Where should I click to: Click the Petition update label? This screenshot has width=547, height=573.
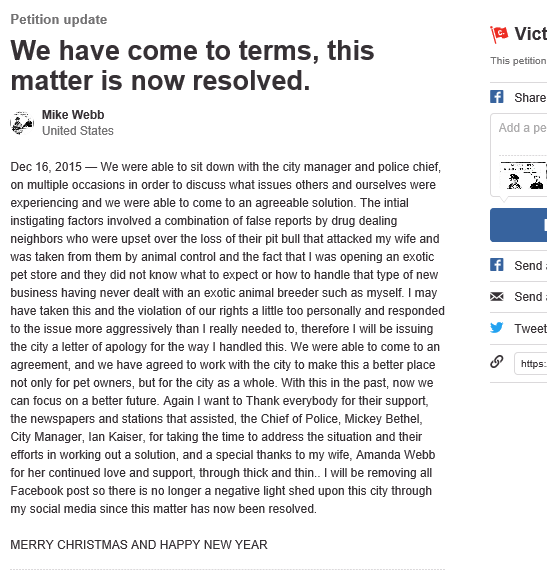59,19
